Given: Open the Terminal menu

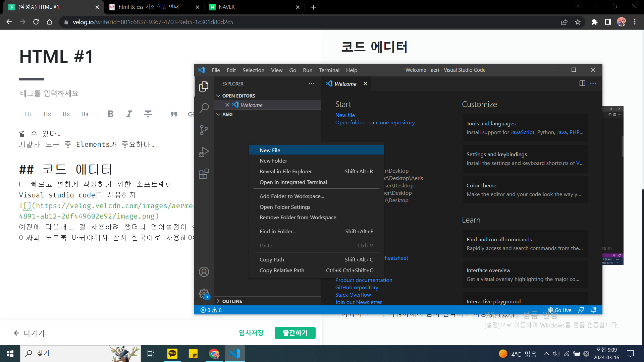Looking at the screenshot, I should [329, 70].
